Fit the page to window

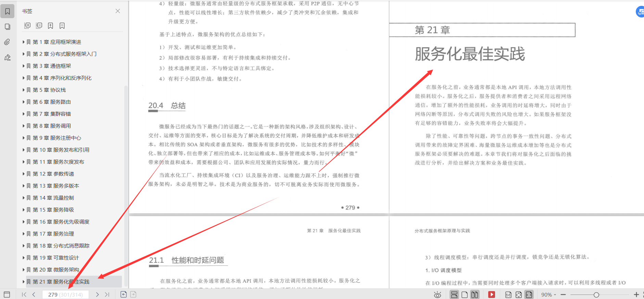pos(519,295)
